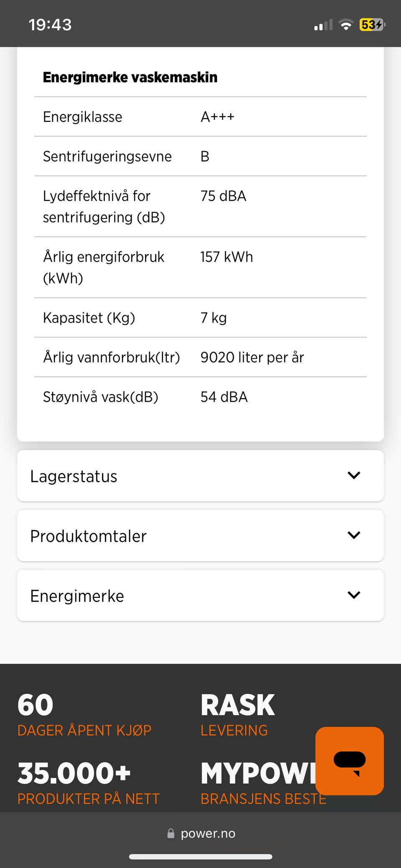The width and height of the screenshot is (401, 868).
Task: Tap the 19:43 clock in status bar
Action: coord(50,25)
